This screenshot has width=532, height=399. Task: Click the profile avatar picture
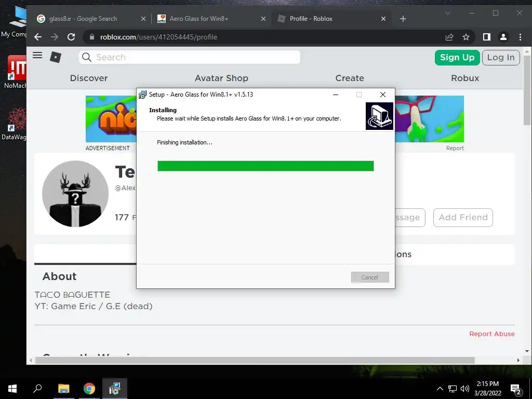point(75,194)
